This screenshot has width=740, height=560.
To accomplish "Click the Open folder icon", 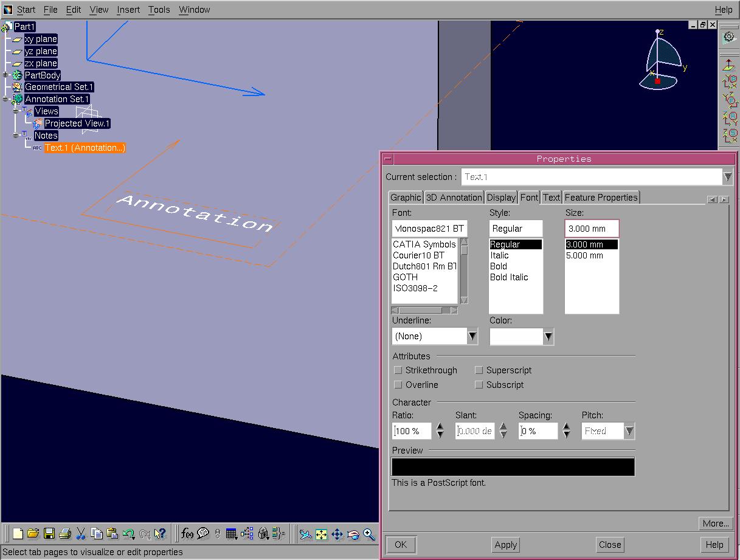I will tap(33, 534).
